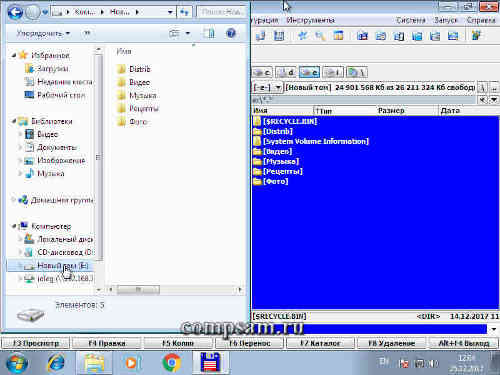Open the Музыка library in the navigation pane
The width and height of the screenshot is (500, 375).
(51, 173)
